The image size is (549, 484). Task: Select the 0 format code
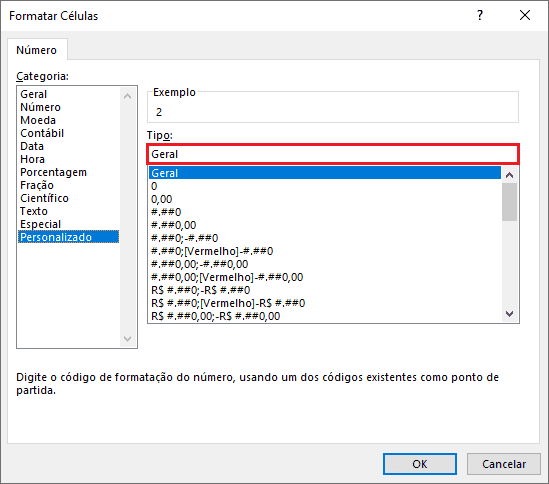coord(325,186)
